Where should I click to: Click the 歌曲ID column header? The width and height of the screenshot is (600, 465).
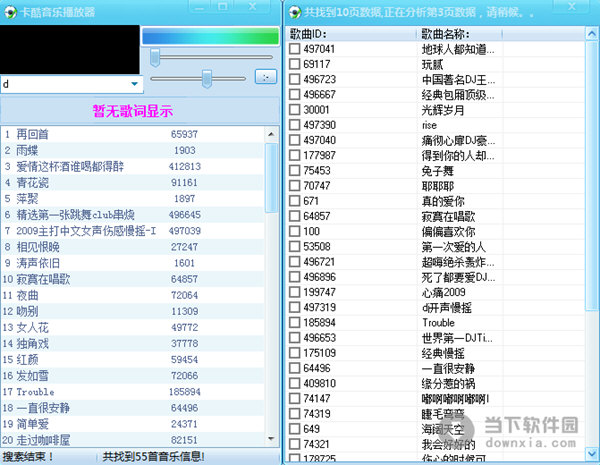click(351, 34)
